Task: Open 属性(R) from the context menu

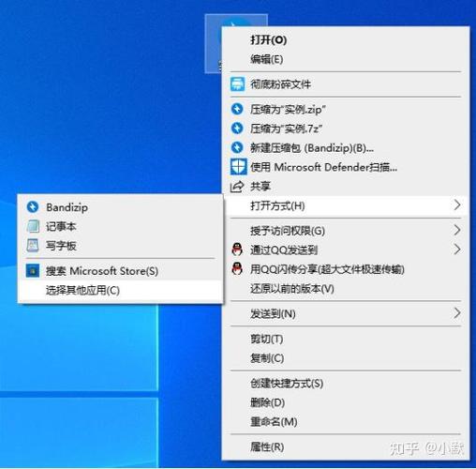Action: [346, 446]
